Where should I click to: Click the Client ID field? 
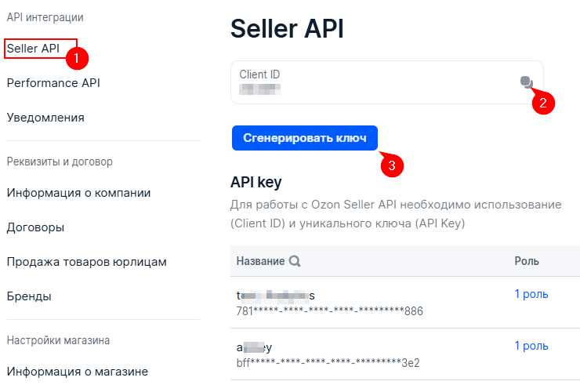(x=376, y=82)
